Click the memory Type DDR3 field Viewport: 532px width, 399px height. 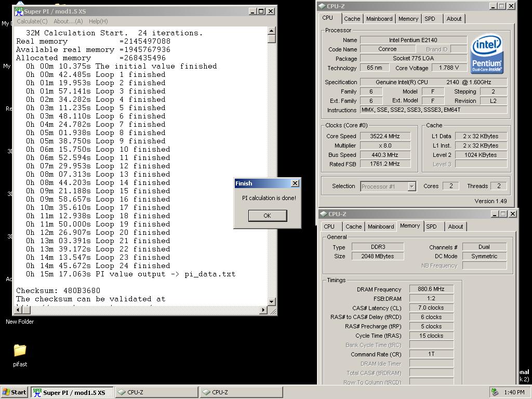(378, 247)
